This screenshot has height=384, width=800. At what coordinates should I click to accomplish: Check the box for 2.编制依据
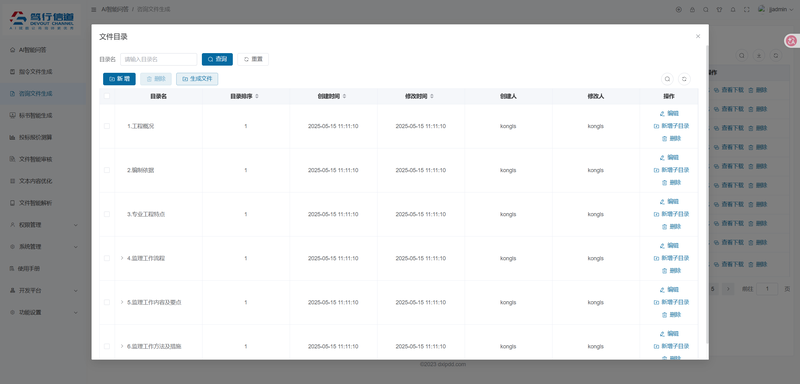coord(107,170)
